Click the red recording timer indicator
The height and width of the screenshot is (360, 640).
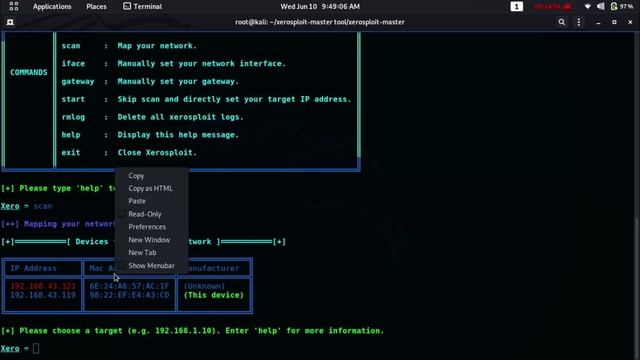(x=552, y=7)
